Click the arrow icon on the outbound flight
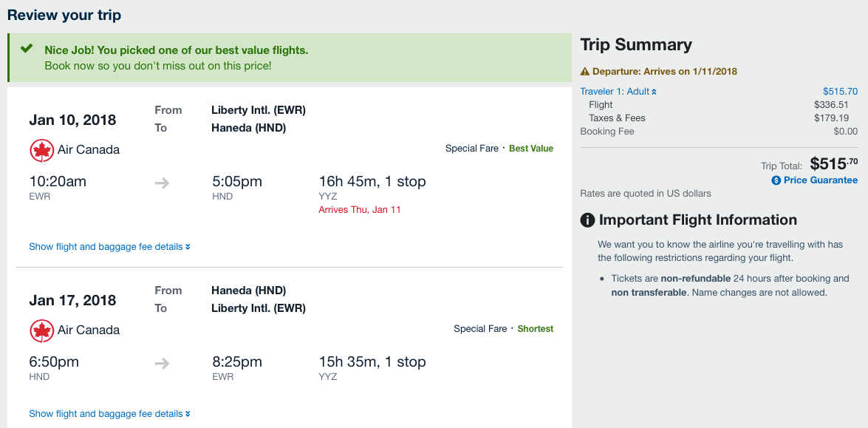 pyautogui.click(x=162, y=183)
